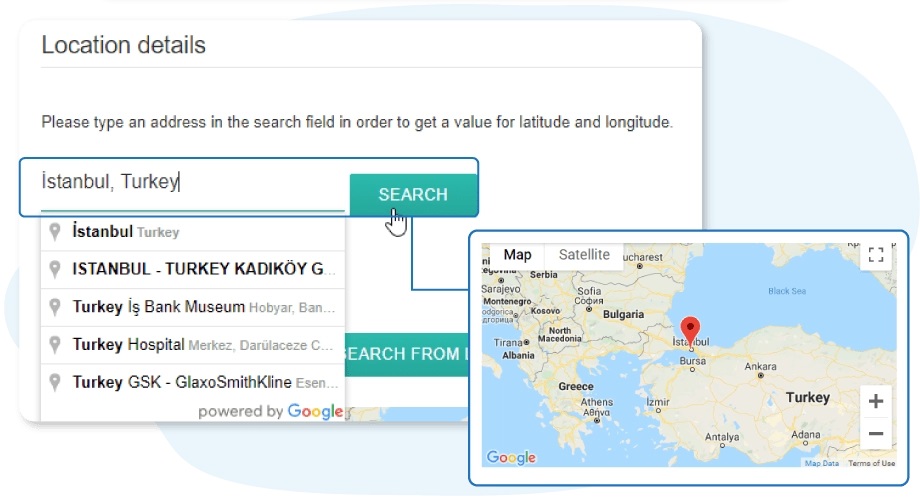This screenshot has width=920, height=500.
Task: Open the map Terms of Use link
Action: tap(871, 464)
